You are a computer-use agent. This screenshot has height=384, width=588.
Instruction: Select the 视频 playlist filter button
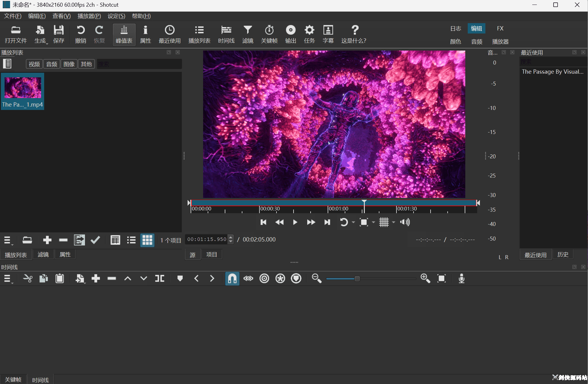click(34, 64)
